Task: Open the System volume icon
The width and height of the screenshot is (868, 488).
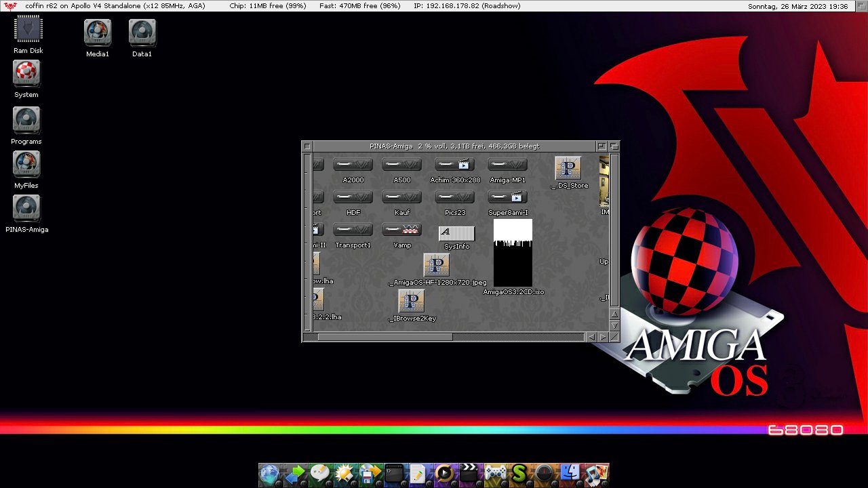Action: [x=26, y=74]
